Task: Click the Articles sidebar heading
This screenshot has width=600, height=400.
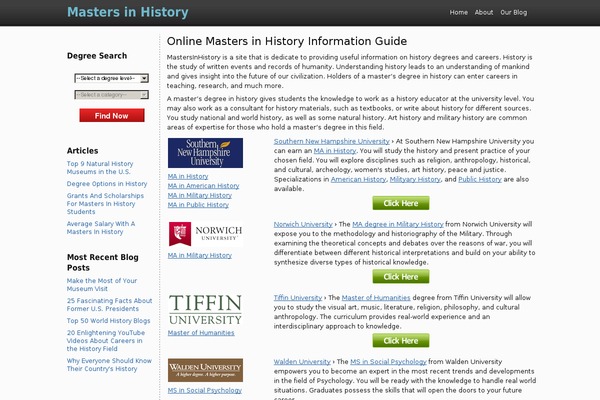Action: [x=82, y=151]
